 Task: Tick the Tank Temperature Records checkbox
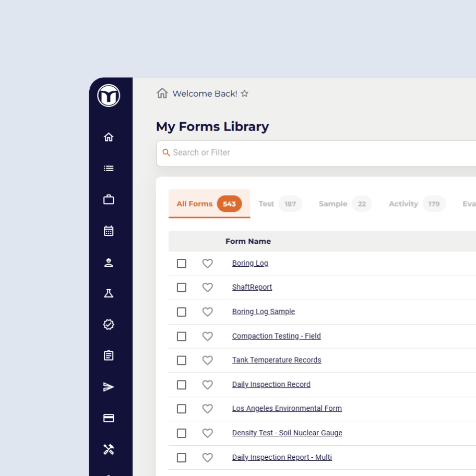pyautogui.click(x=182, y=360)
